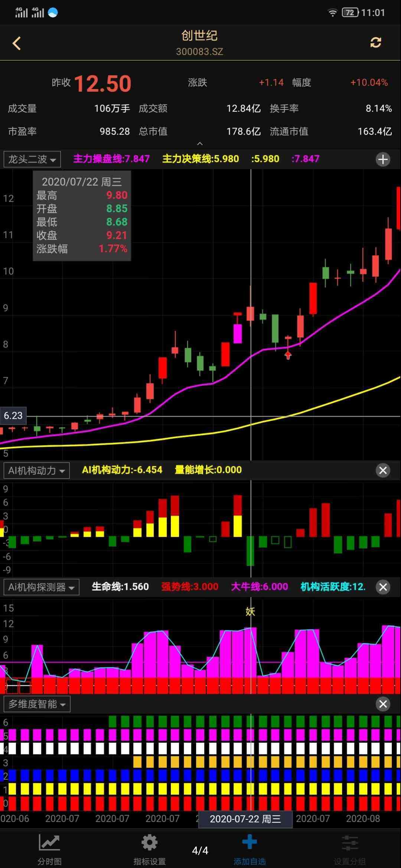Open the AI机构动力 dropdown selector

[x=36, y=471]
